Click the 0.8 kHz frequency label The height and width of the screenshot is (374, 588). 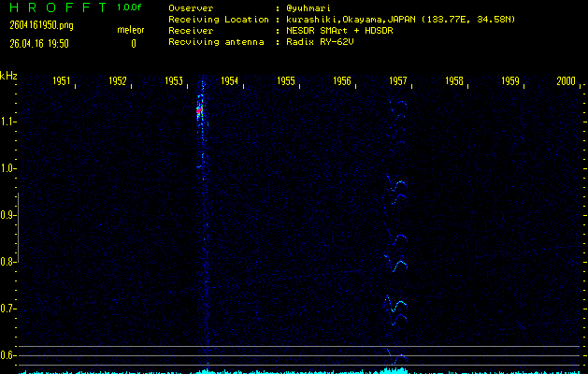tap(9, 262)
